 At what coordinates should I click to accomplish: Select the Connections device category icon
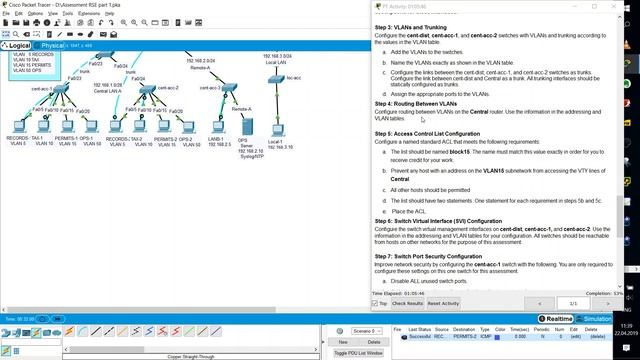pyautogui.click(x=37, y=333)
